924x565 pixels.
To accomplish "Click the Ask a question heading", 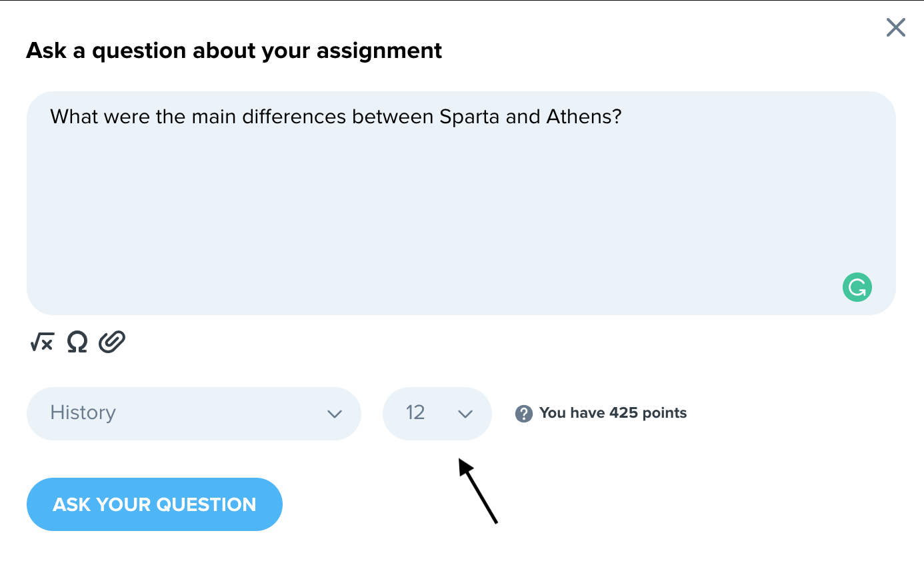I will tap(234, 50).
